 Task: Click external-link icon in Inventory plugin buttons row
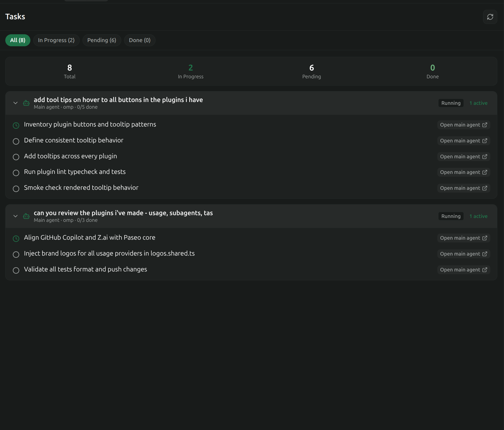(x=485, y=125)
